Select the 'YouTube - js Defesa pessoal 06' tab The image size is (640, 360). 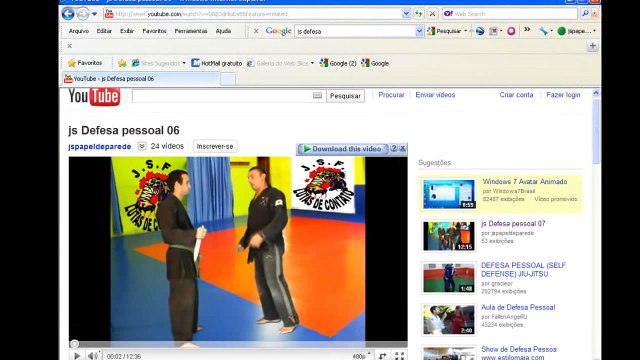141,78
